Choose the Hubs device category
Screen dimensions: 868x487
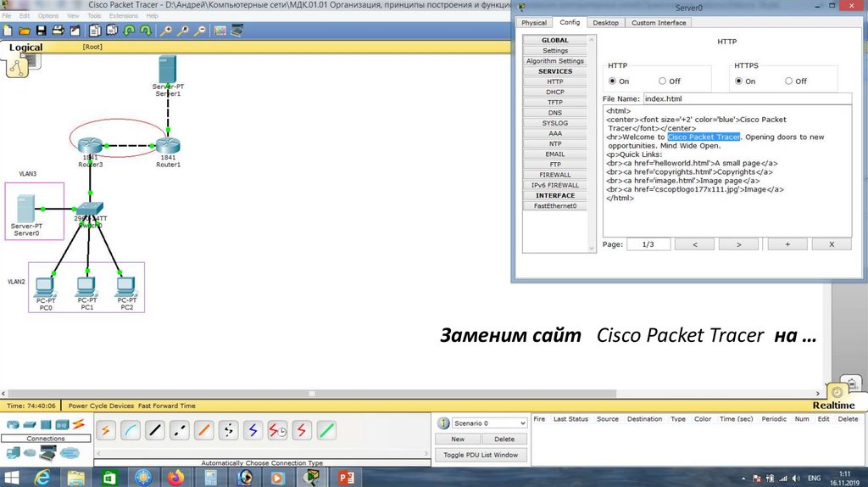click(x=46, y=425)
